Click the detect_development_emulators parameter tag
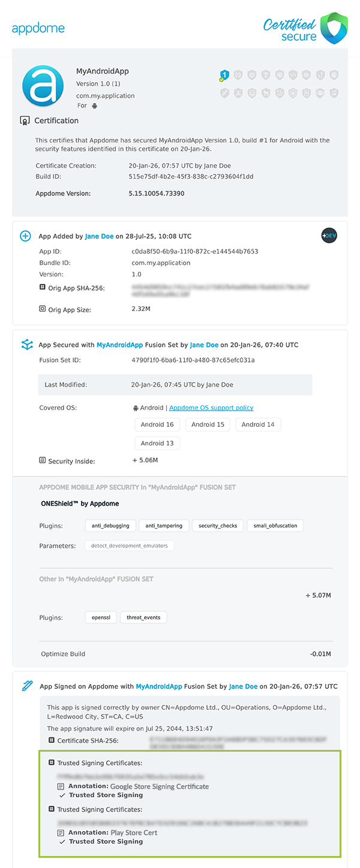This screenshot has height=868, width=360. 129,546
